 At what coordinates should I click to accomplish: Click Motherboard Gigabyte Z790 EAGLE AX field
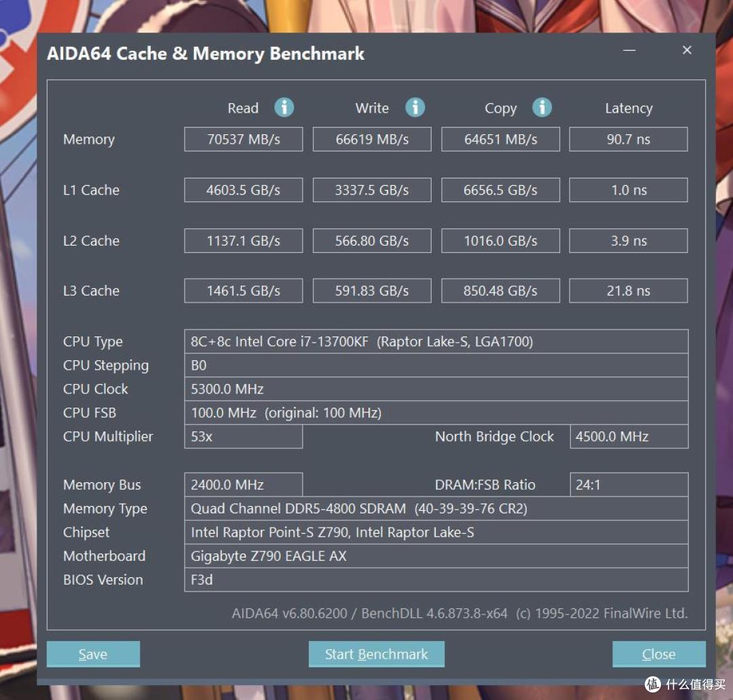pos(436,556)
